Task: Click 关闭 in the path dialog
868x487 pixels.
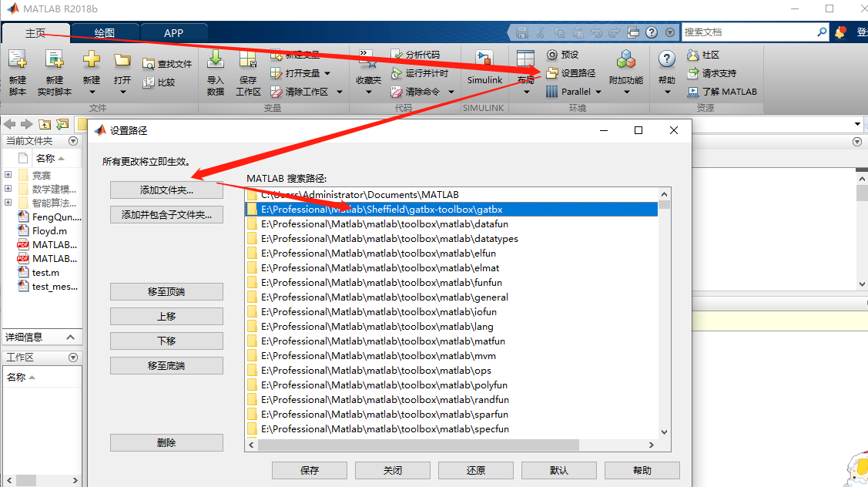Action: pyautogui.click(x=393, y=470)
